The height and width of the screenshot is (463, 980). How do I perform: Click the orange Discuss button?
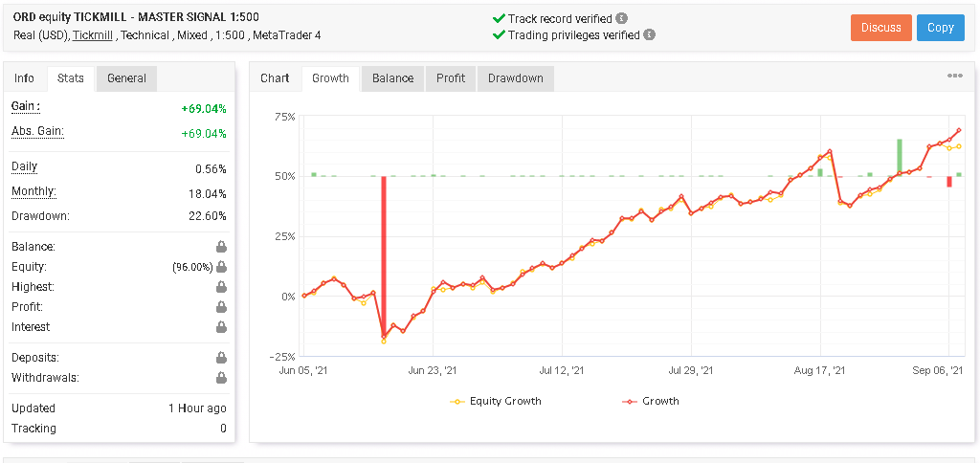coord(881,28)
